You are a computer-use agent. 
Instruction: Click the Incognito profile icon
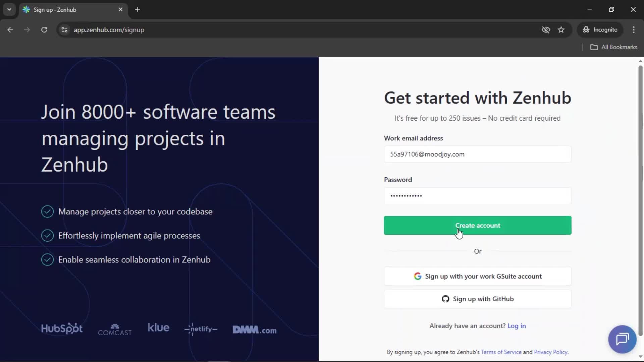point(586,29)
